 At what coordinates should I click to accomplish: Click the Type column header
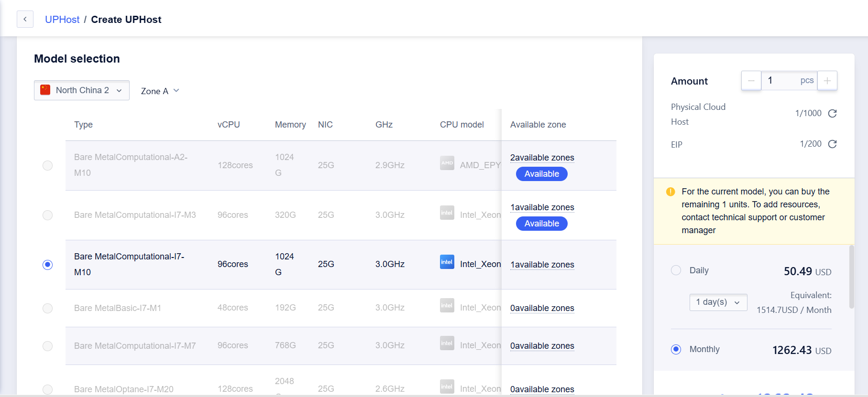click(x=83, y=125)
